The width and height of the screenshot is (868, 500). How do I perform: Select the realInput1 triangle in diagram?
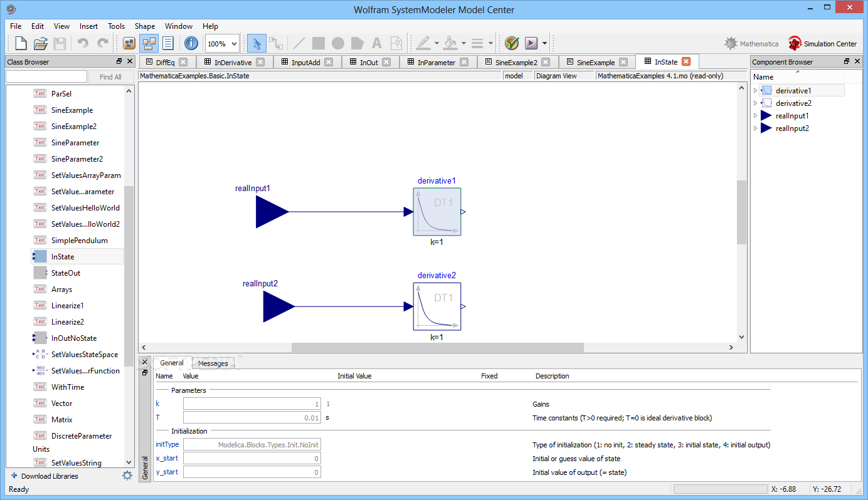click(272, 212)
